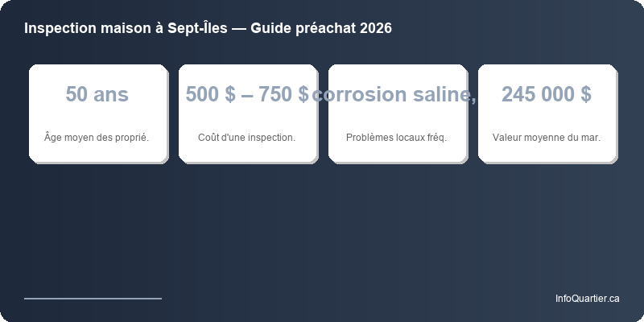The image size is (644, 322).
Task: Click the "corrosion saline," text
Action: pyautogui.click(x=395, y=94)
